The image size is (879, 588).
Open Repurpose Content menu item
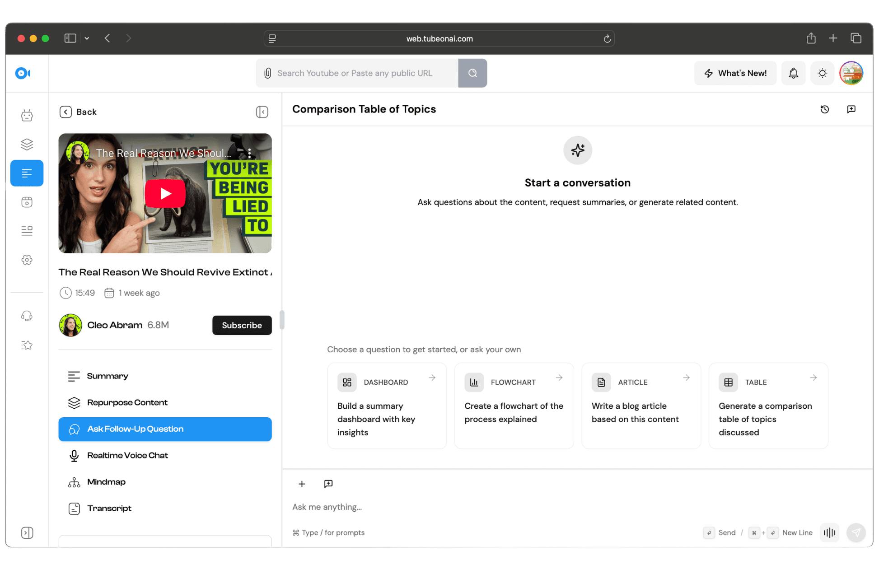165,402
